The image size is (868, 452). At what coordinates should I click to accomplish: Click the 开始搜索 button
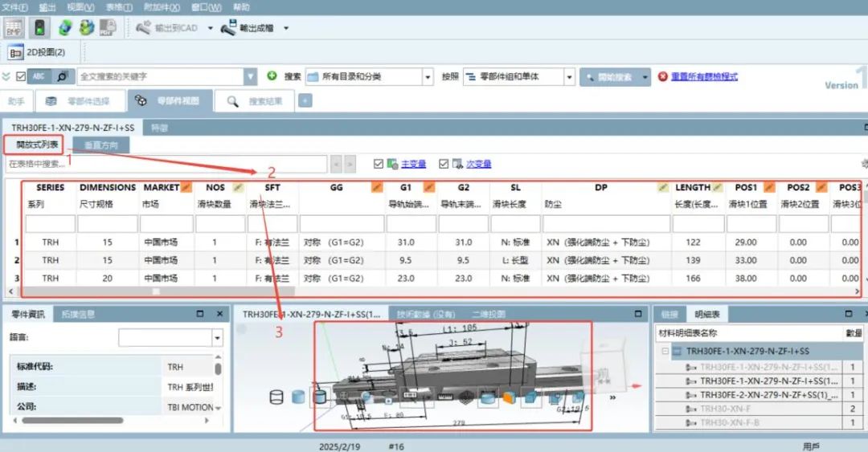tap(609, 77)
